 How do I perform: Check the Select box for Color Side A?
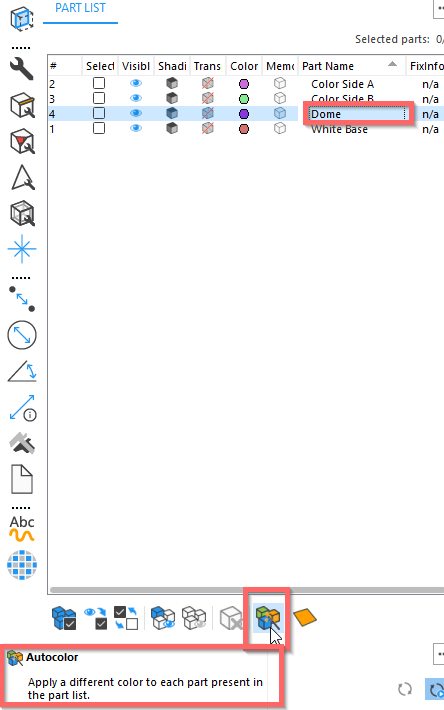click(99, 83)
